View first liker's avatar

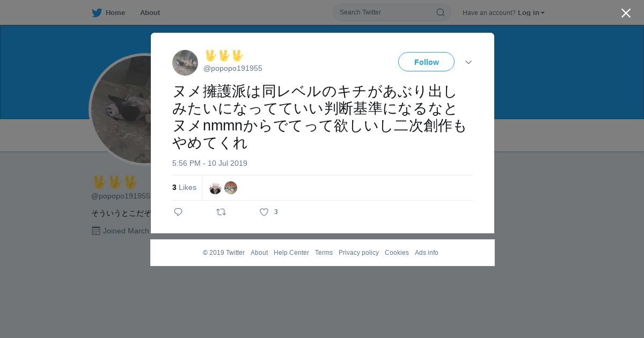tap(215, 188)
